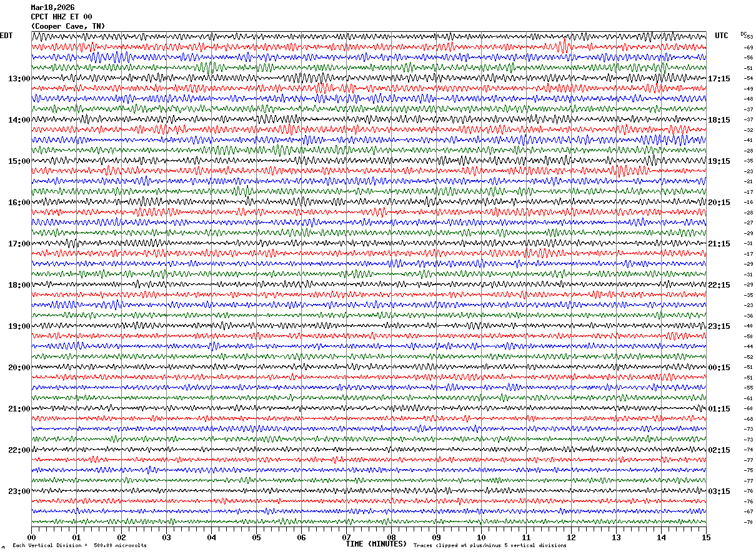The image size is (756, 554).
Task: Click the DC offset value -27
Action: coord(748,223)
